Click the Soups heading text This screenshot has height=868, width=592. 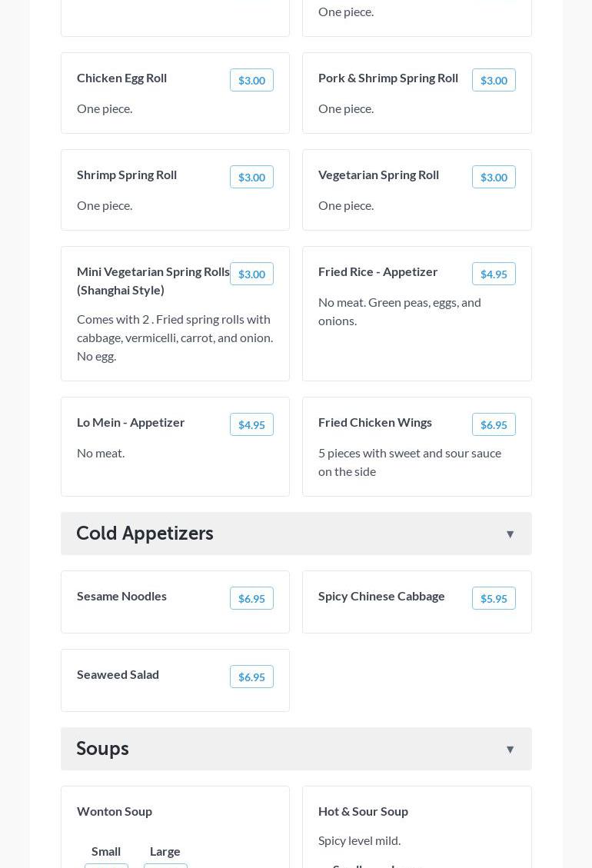[102, 749]
